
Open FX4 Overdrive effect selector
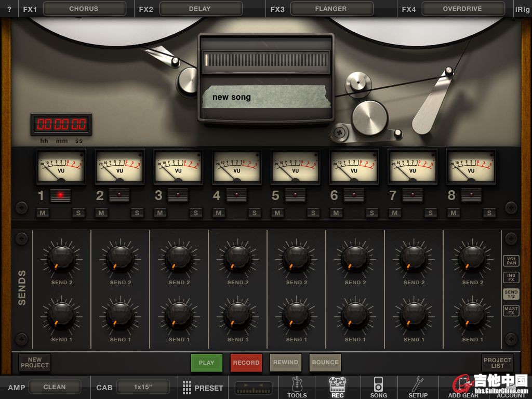pyautogui.click(x=463, y=9)
